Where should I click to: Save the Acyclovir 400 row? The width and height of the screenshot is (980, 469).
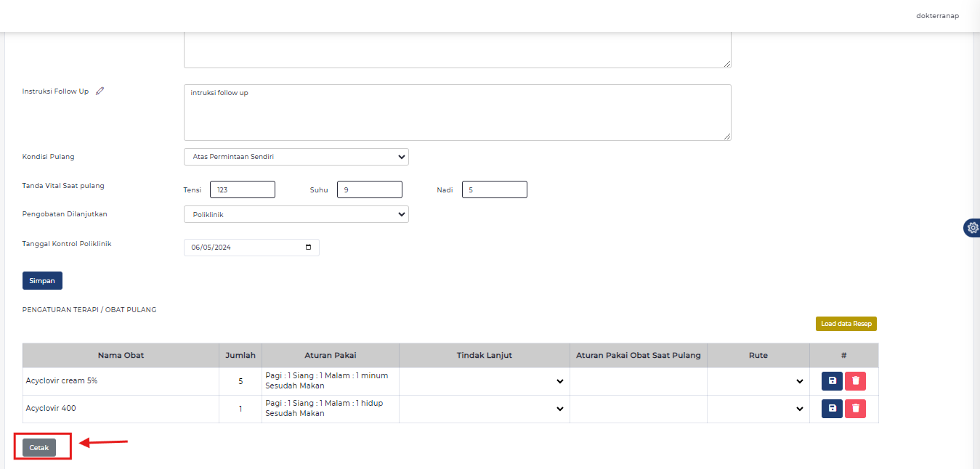pos(831,408)
